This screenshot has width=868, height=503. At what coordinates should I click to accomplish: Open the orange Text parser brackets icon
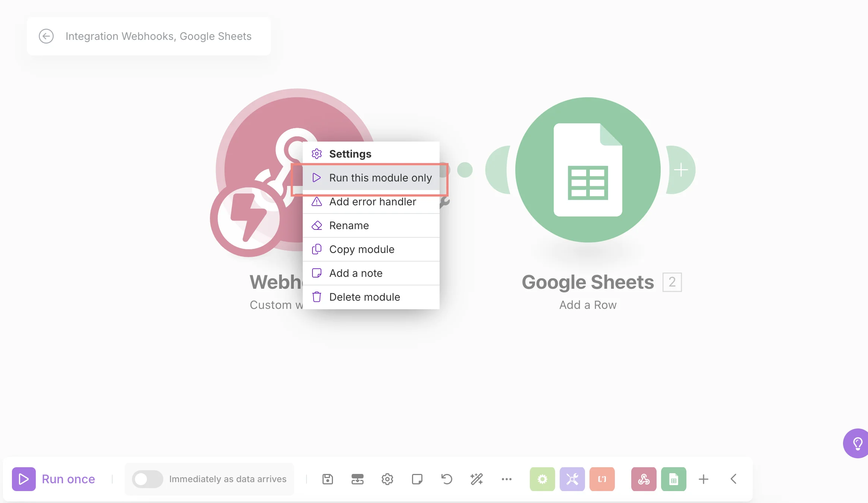point(602,479)
